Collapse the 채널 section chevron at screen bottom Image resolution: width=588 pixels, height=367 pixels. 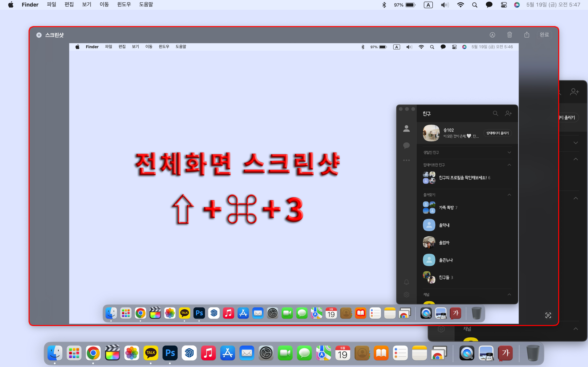576,329
